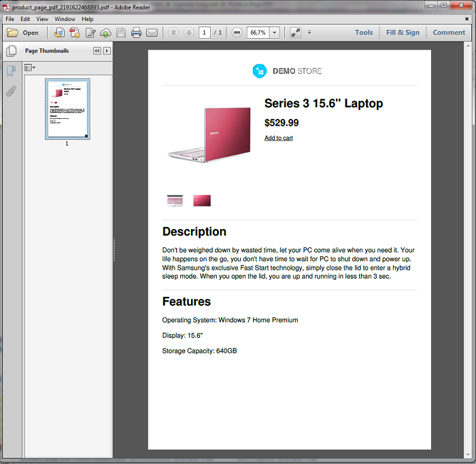This screenshot has width=476, height=464.
Task: Click the Storage Capacity: 640GB line
Action: pos(199,351)
